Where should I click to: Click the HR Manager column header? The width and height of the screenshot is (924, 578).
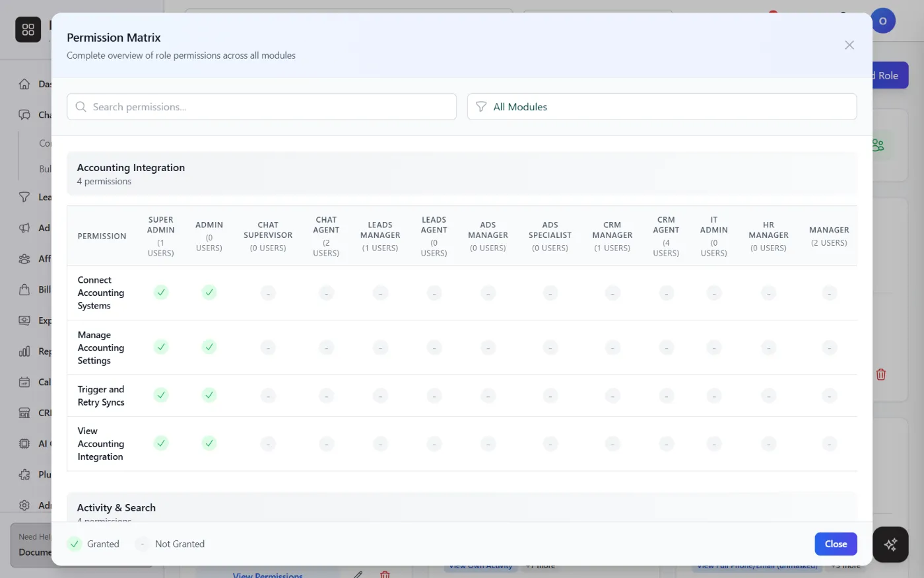click(x=768, y=236)
